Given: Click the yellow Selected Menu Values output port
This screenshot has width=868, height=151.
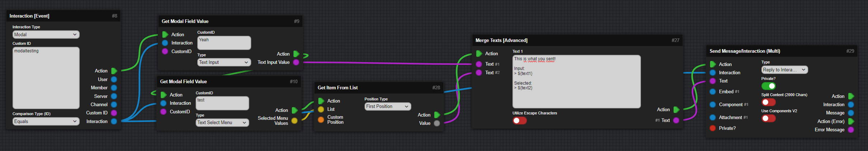Looking at the screenshot, I should (x=294, y=121).
